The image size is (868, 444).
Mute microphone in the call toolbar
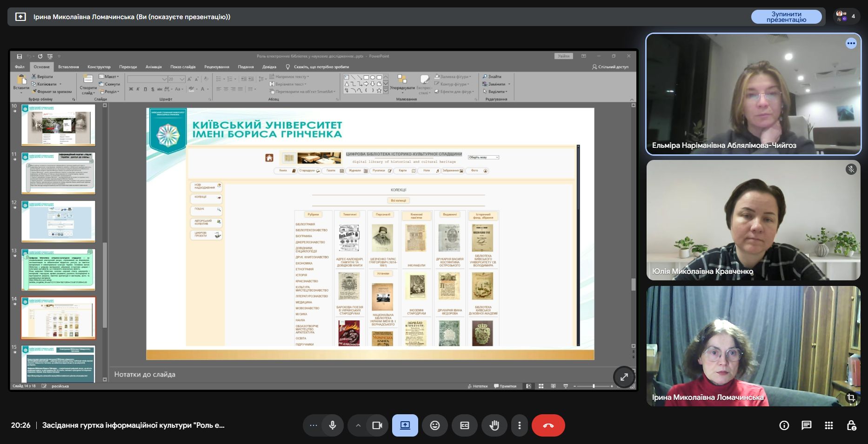332,425
